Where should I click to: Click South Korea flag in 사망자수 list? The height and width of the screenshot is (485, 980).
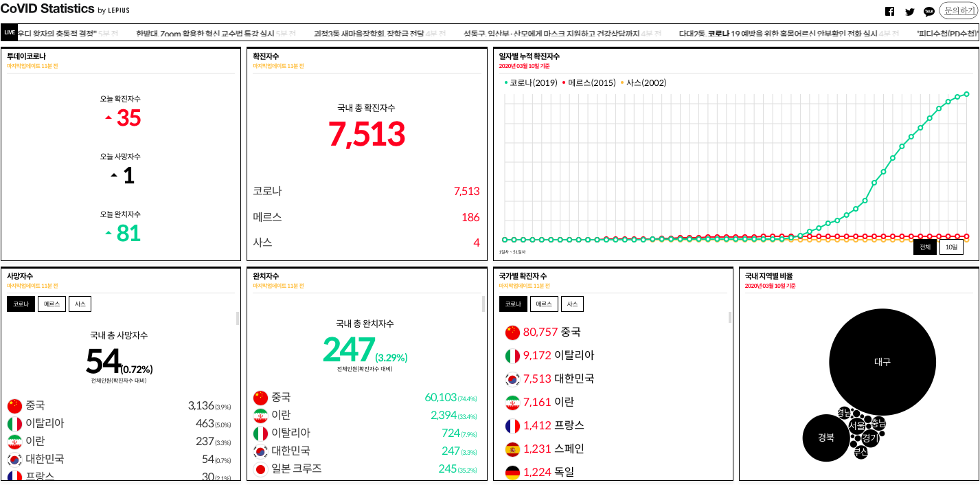coord(15,460)
